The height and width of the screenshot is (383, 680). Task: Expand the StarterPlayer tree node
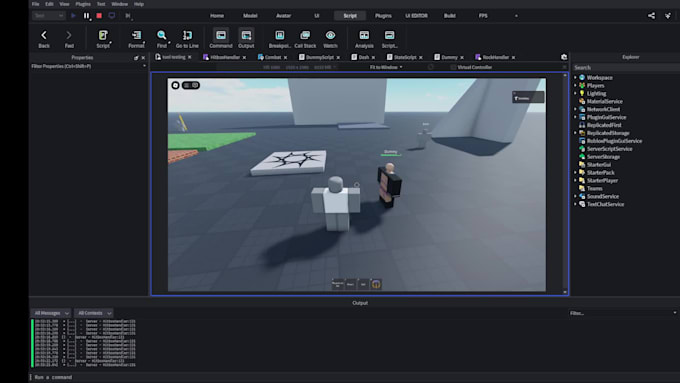[x=575, y=180]
